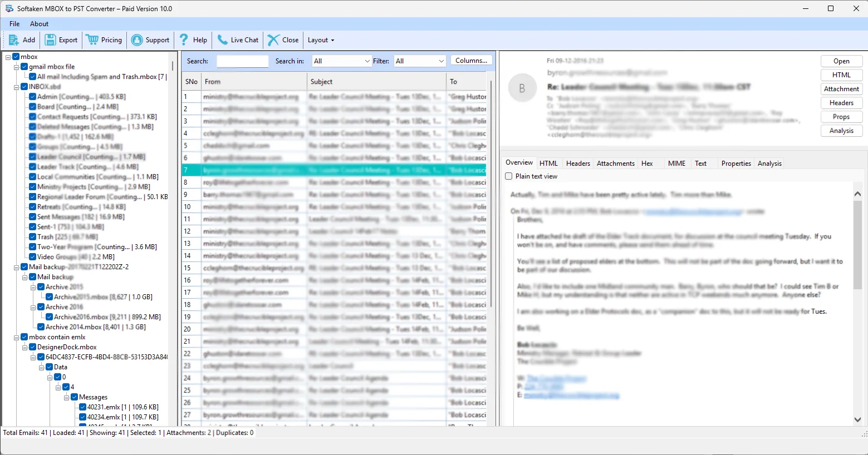Sort by the From column header

tap(254, 82)
